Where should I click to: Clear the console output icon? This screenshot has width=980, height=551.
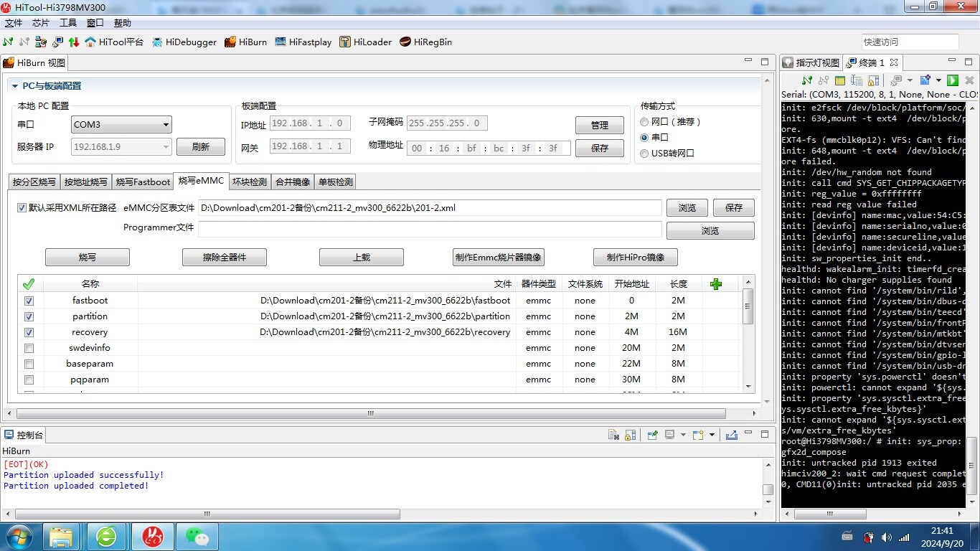click(x=613, y=435)
